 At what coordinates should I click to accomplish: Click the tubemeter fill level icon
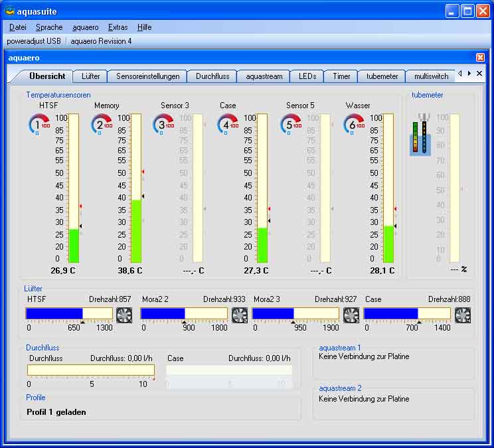420,135
